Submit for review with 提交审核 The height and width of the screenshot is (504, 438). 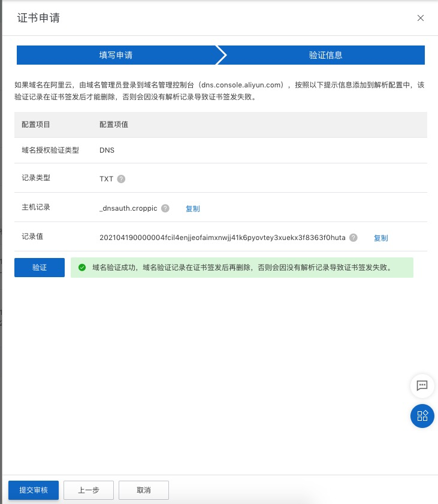click(x=34, y=490)
